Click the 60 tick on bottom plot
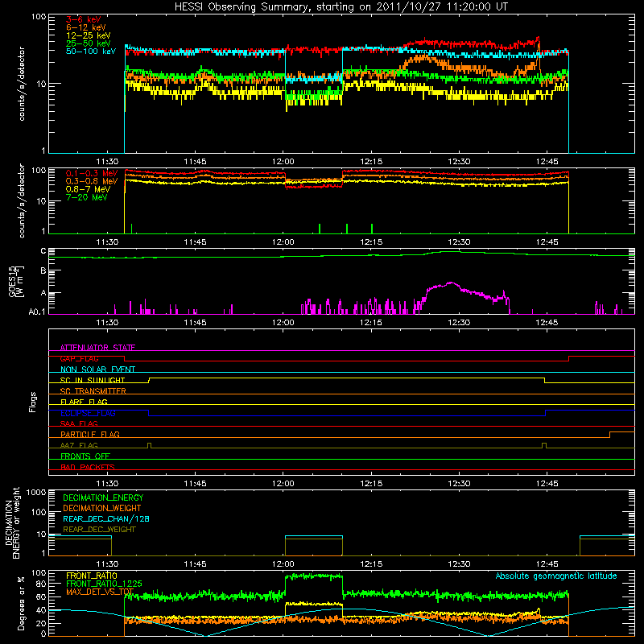The height and width of the screenshot is (644, 644). pos(41,597)
